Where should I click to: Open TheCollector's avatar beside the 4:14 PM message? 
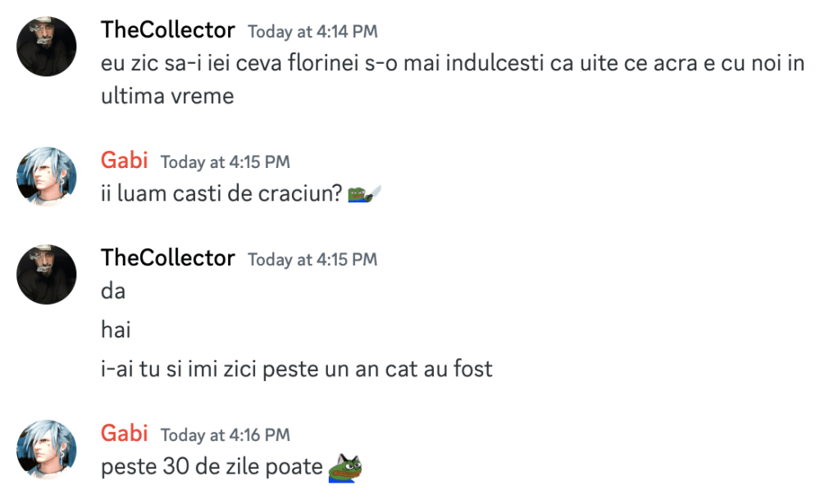pos(47,47)
